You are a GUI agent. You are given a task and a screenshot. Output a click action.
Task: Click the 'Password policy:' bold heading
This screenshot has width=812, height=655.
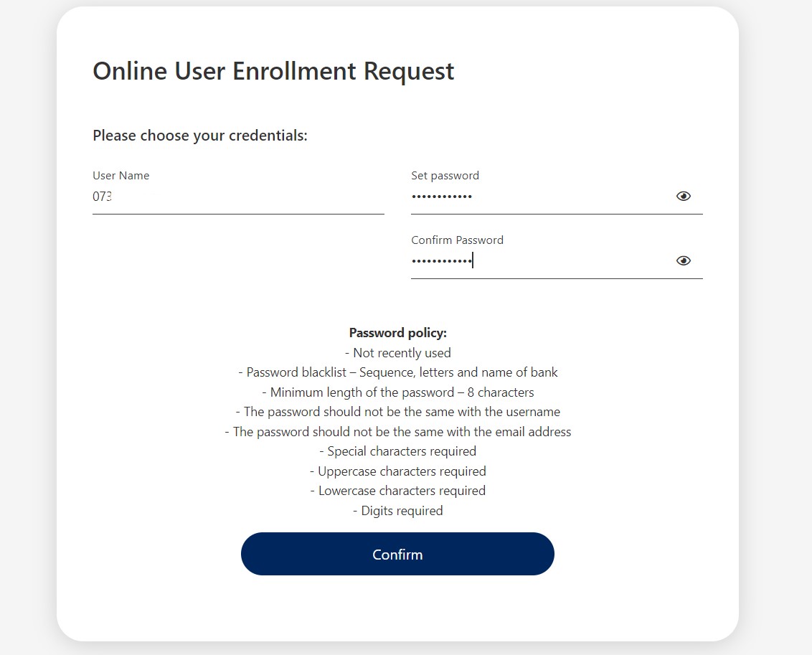tap(397, 333)
